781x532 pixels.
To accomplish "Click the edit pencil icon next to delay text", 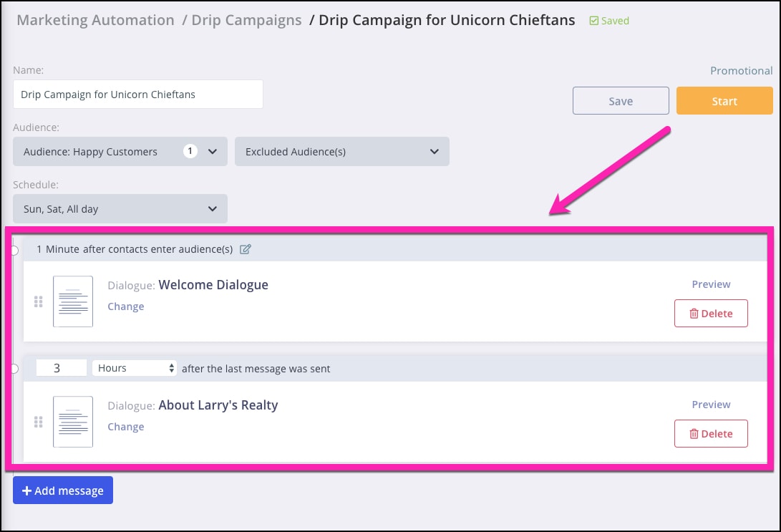I will [246, 248].
